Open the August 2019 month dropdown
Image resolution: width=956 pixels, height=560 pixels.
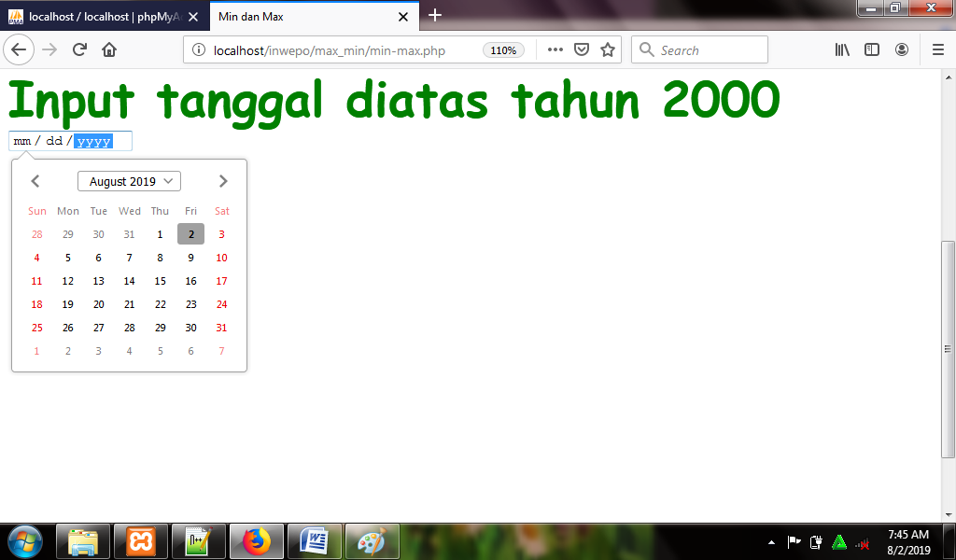pos(129,180)
